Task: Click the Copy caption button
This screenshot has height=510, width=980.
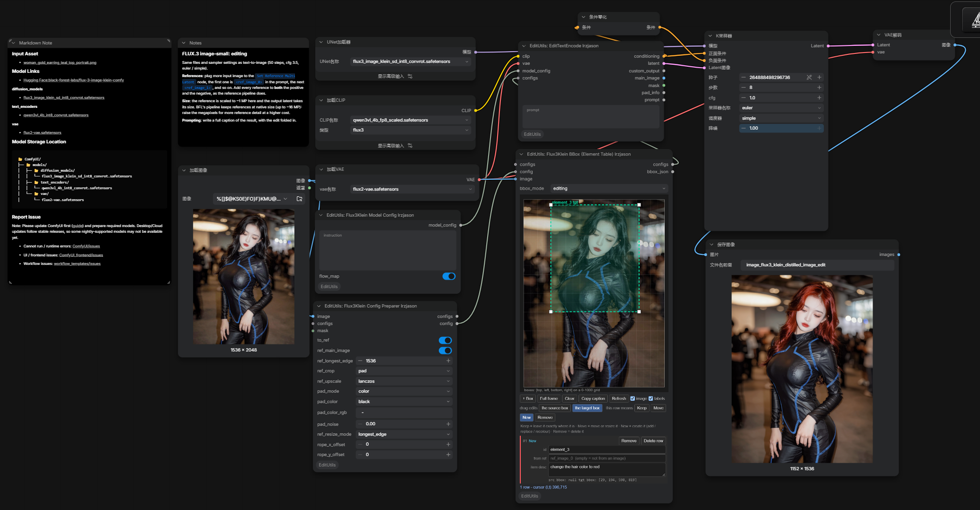Action: [593, 398]
